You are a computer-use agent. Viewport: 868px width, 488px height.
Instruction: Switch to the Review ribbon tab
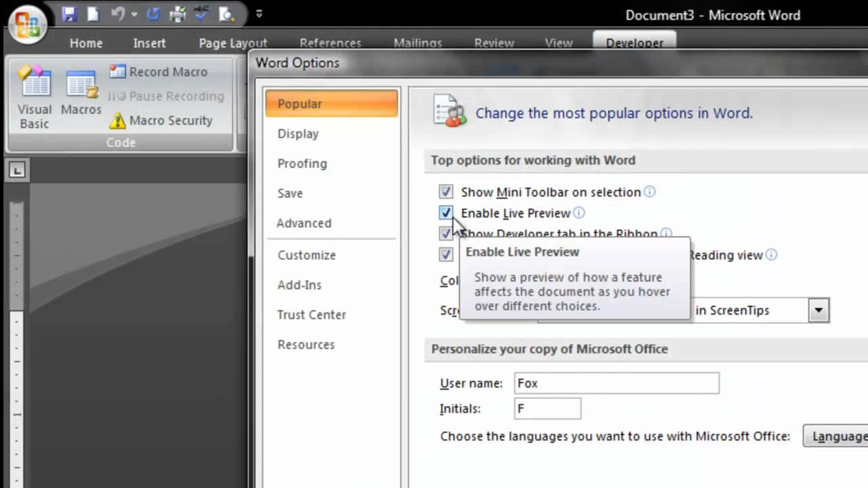click(494, 43)
